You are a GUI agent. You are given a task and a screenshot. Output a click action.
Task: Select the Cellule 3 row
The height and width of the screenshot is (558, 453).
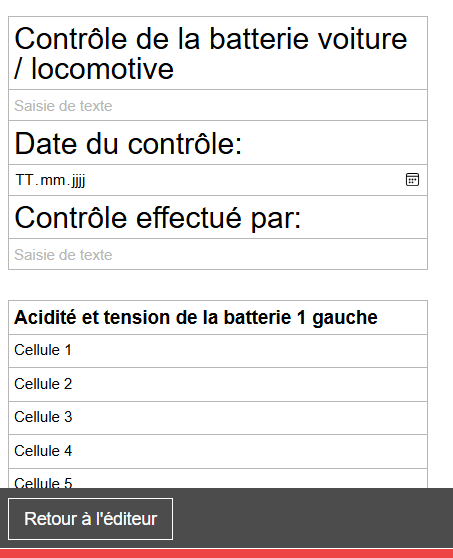(x=218, y=418)
